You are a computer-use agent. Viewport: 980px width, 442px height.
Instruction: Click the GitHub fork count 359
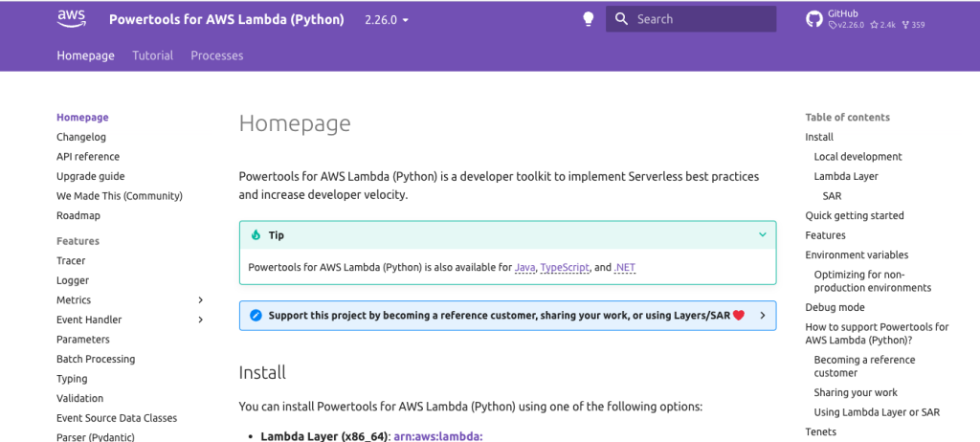pos(913,25)
